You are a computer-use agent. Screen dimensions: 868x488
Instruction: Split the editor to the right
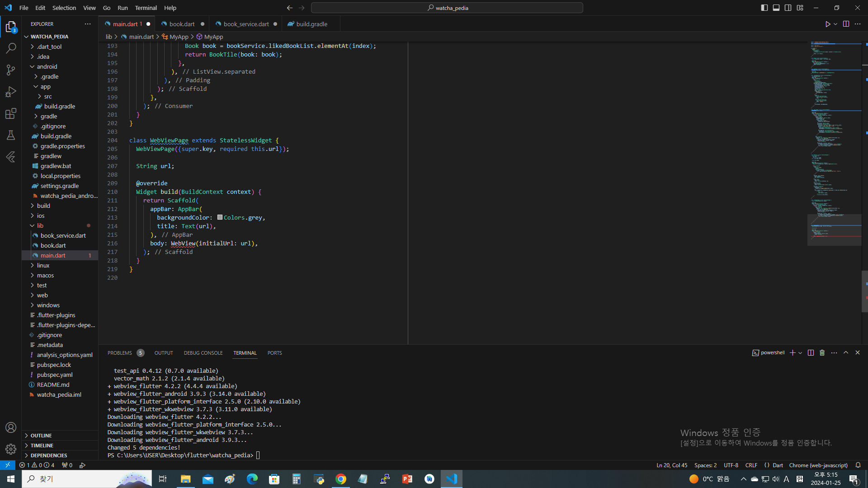846,24
